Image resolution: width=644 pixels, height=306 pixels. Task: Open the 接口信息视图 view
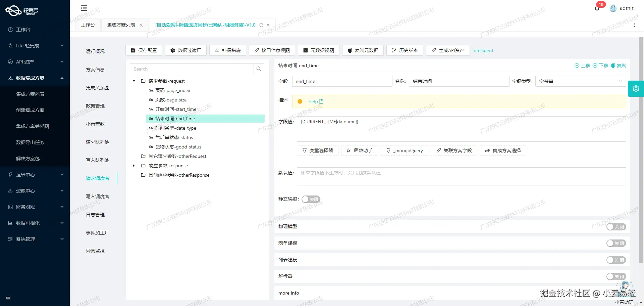(x=272, y=50)
